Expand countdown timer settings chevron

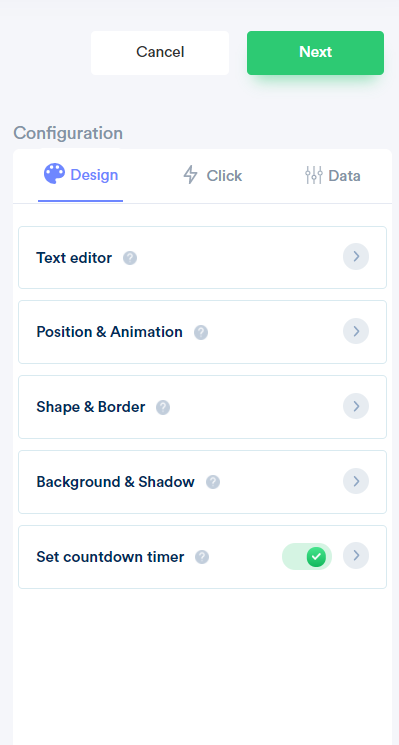click(356, 555)
